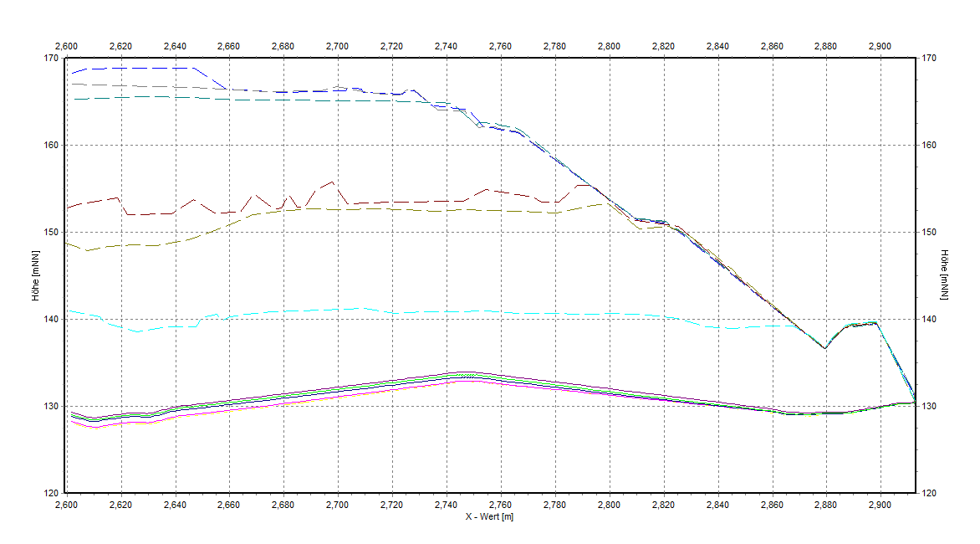Viewport: 980px width, 544px height.
Task: Pick the "130" label on the left axis
Action: tap(51, 406)
